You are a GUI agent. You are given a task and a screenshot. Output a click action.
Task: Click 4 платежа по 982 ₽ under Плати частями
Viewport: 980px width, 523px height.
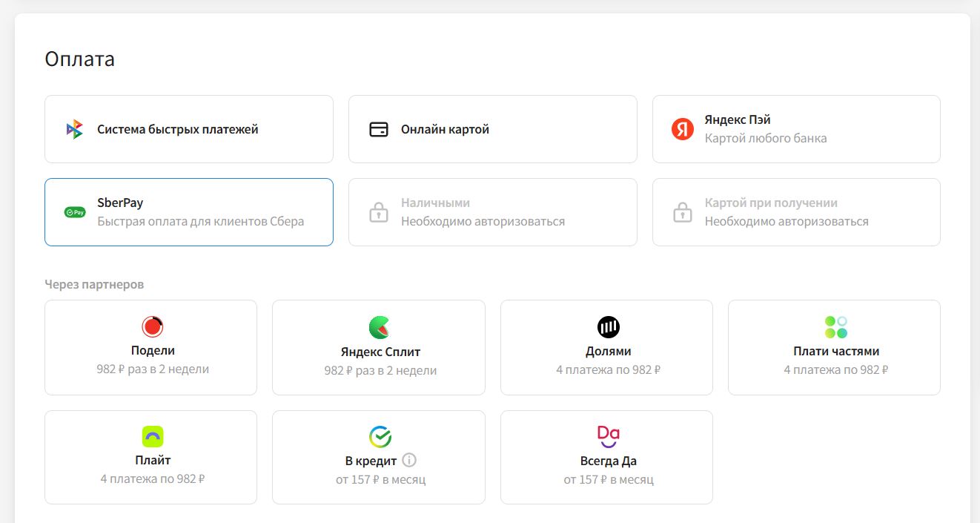pyautogui.click(x=836, y=369)
